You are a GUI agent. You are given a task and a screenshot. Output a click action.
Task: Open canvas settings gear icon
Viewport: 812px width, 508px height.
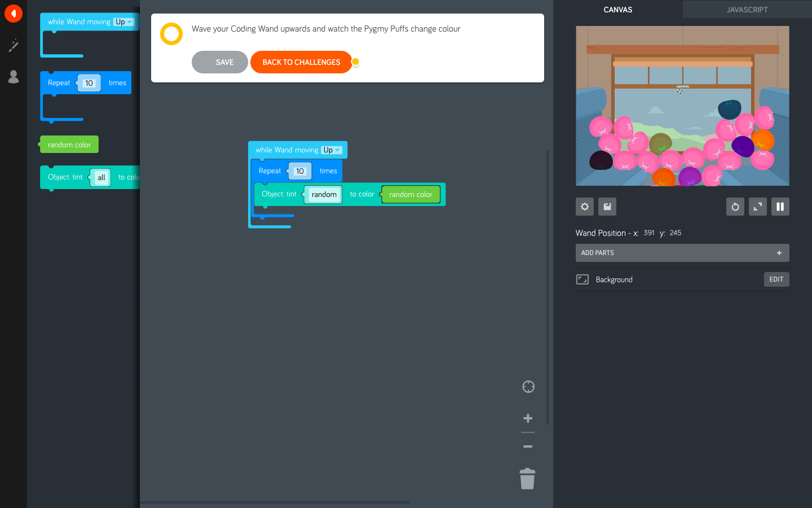tap(585, 207)
